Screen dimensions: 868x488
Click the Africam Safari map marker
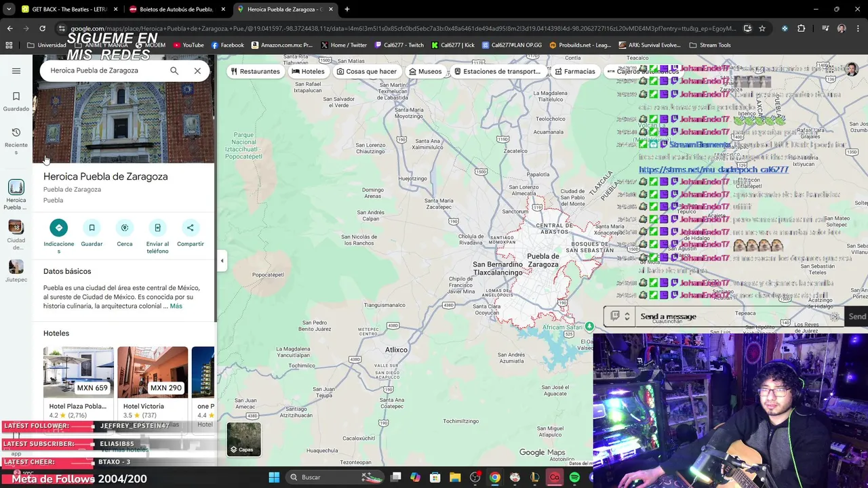pos(589,327)
